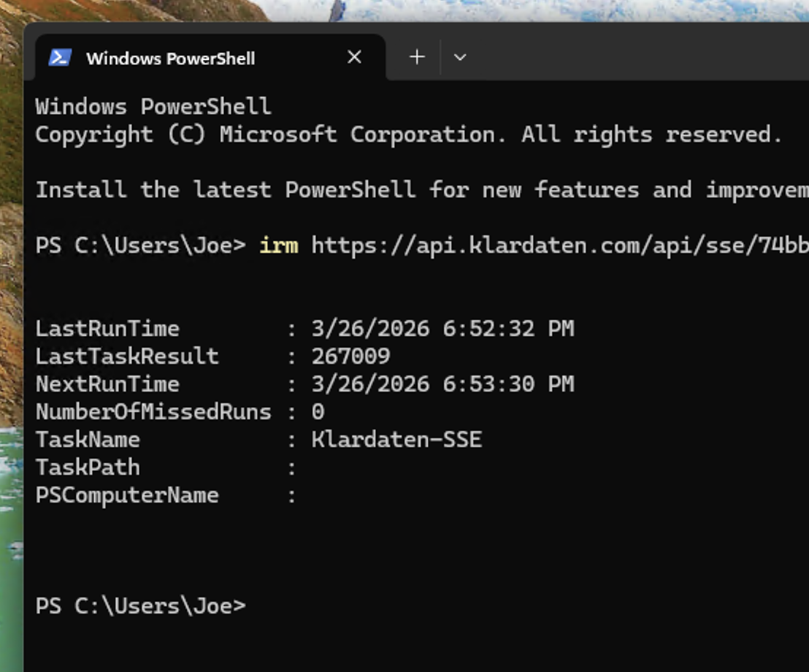This screenshot has width=809, height=672.
Task: Click the TaskName label
Action: point(88,440)
